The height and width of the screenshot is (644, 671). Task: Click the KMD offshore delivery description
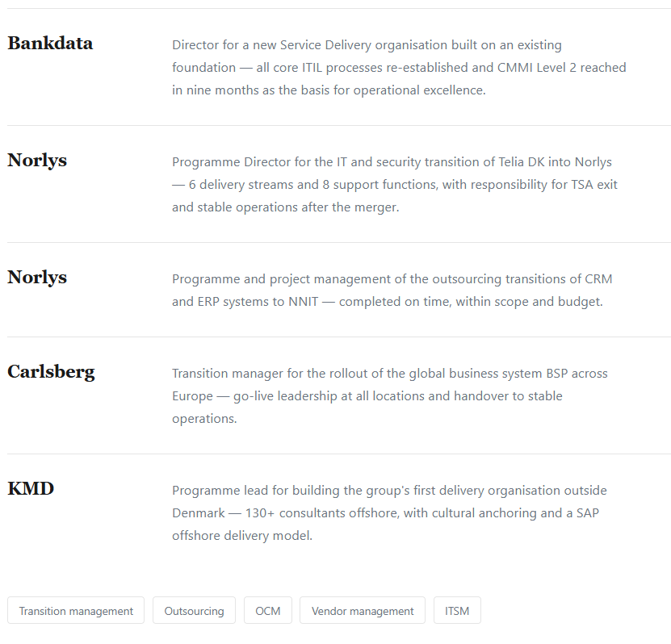tap(389, 512)
